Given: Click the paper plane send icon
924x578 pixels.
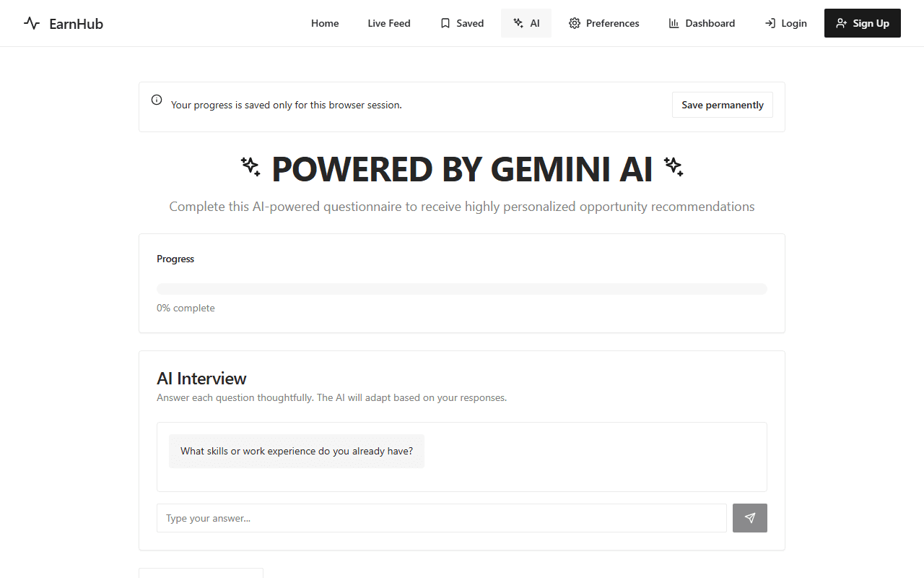Looking at the screenshot, I should [x=750, y=518].
